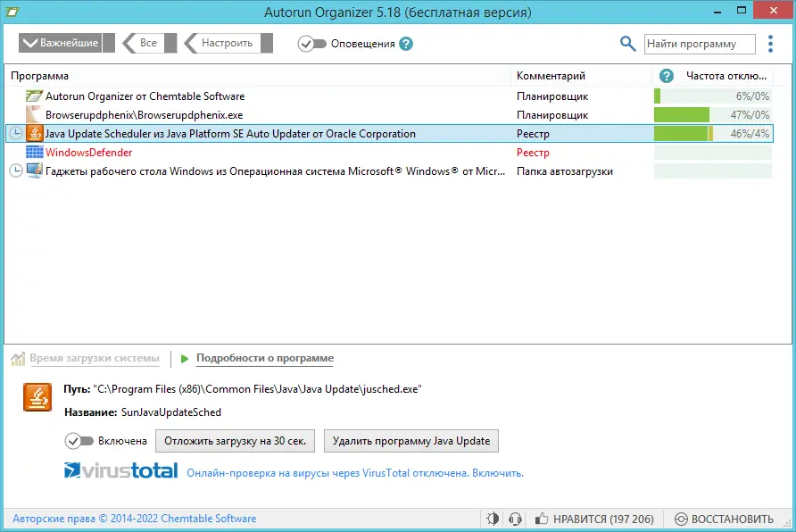Screen dimensions: 796x532
Task: Click Папка автозагрузки comment cell
Action: click(565, 171)
